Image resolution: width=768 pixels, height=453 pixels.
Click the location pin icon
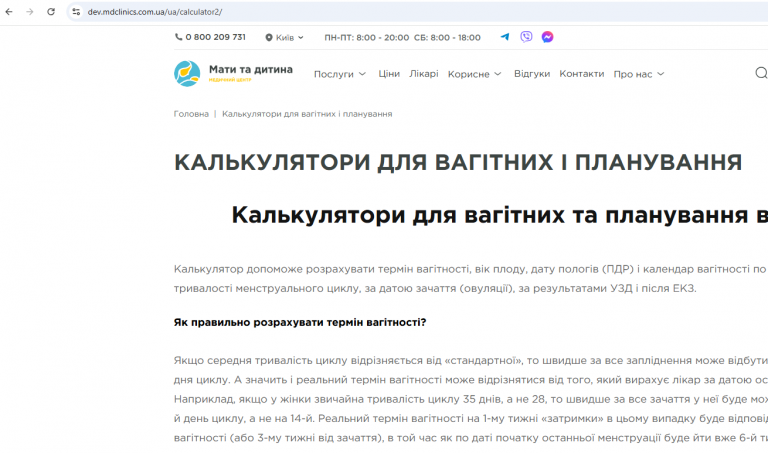[x=269, y=38]
